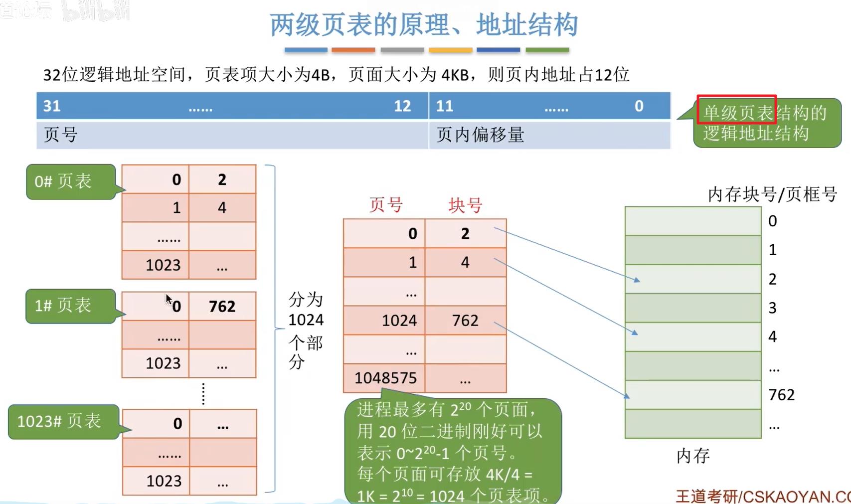Click memory frame number 3

[x=772, y=308]
